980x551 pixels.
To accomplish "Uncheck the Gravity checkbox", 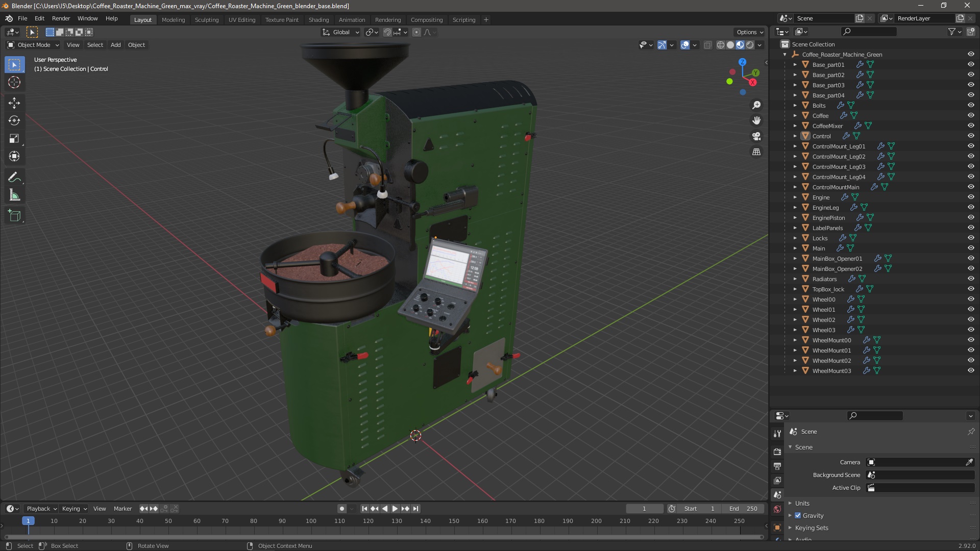I will [798, 515].
